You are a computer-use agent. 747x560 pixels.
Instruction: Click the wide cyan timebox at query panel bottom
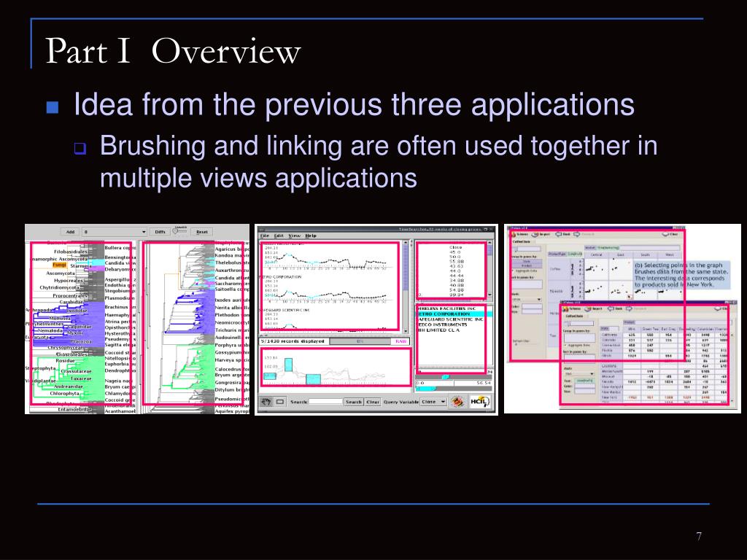(313, 379)
